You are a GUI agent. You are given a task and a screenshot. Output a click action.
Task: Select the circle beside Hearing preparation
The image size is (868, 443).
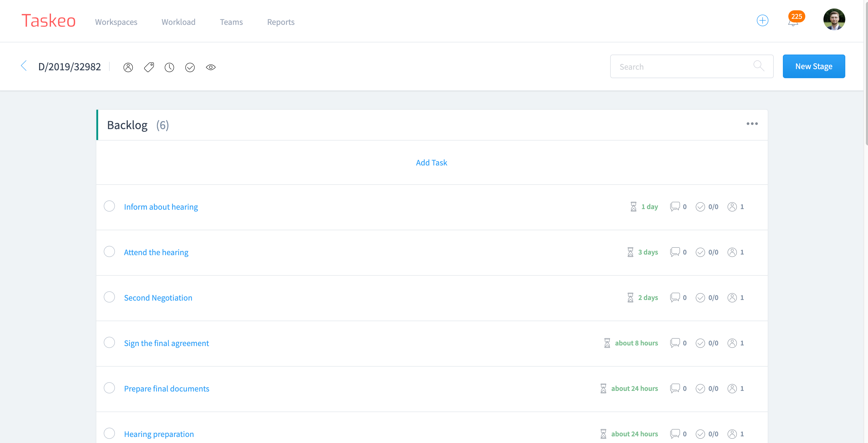click(109, 434)
